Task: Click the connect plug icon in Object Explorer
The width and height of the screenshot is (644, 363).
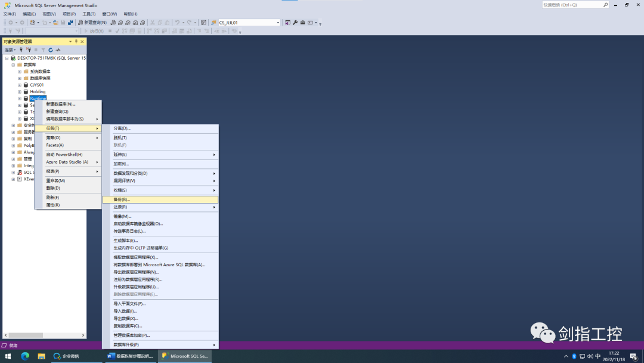Action: (x=21, y=50)
